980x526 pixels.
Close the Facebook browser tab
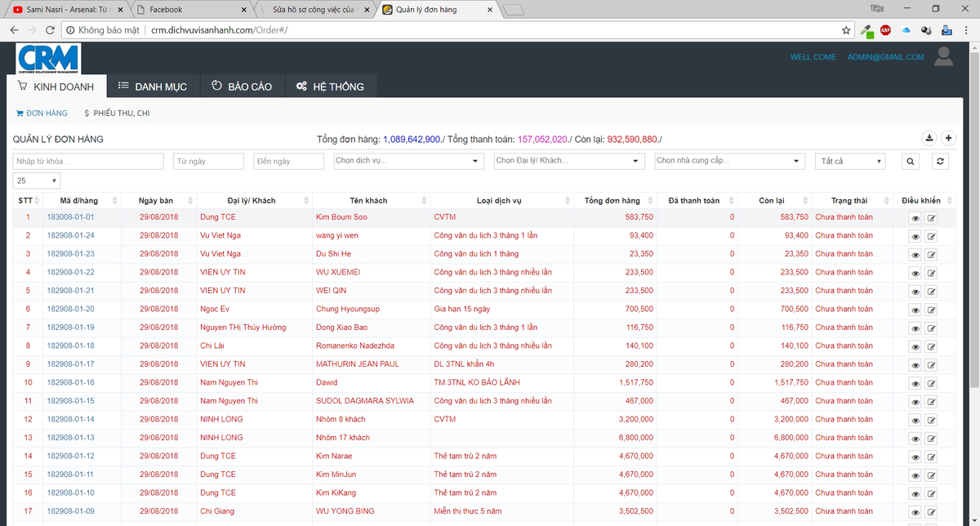point(244,10)
